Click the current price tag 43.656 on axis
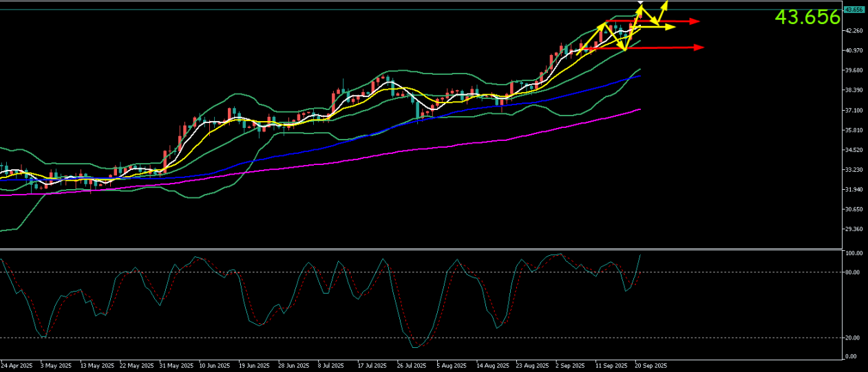The height and width of the screenshot is (372, 868). point(854,10)
